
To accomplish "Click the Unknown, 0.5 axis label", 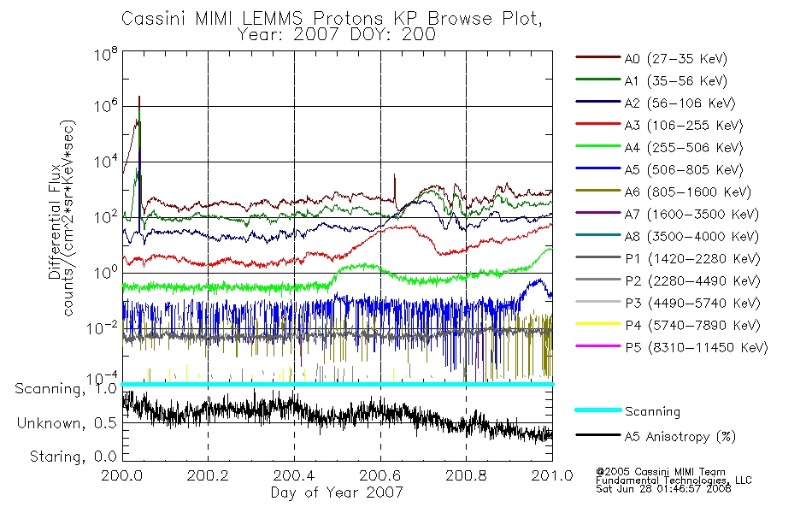I will 67,423.
